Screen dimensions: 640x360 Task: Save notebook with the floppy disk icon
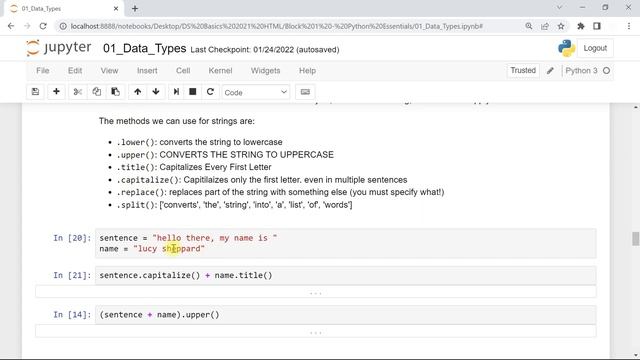coord(36,92)
